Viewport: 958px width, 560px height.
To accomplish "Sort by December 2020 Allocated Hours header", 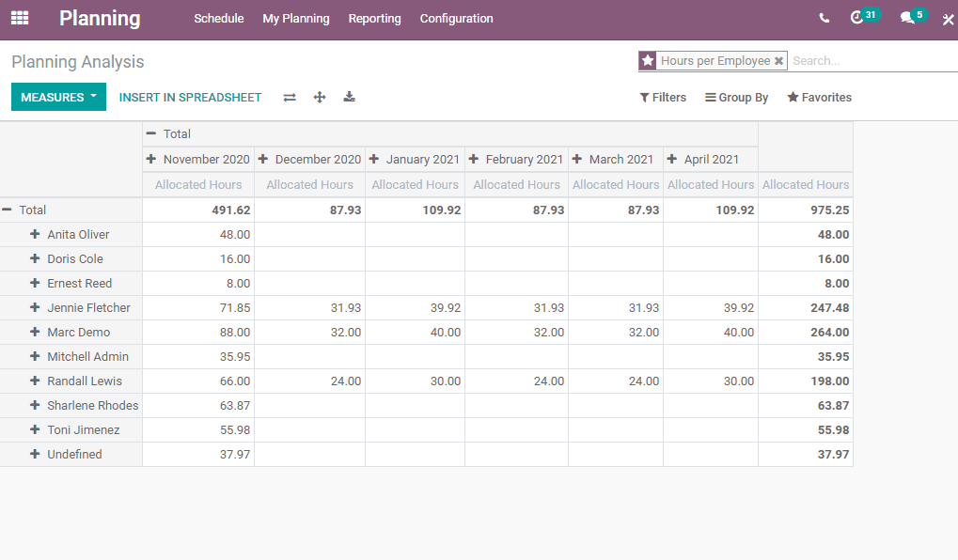I will 309,184.
